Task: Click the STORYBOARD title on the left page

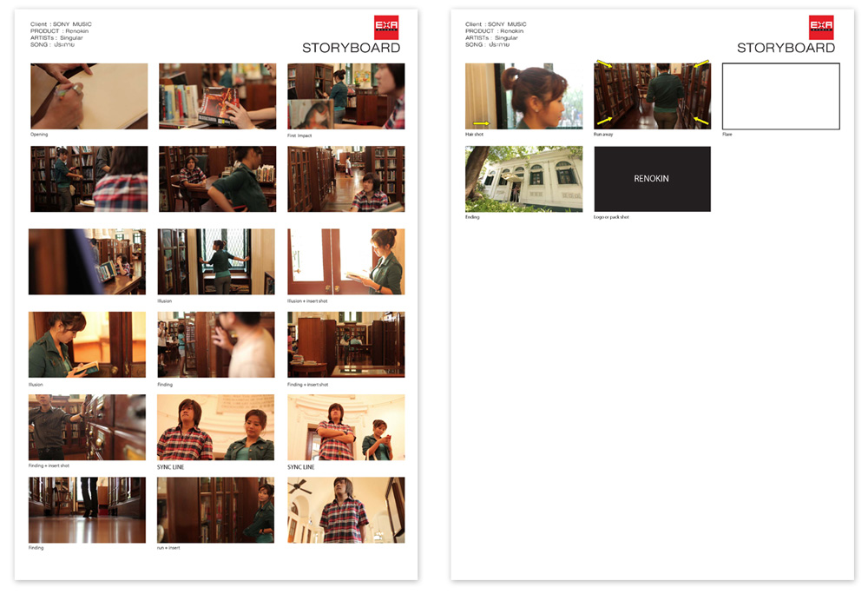Action: pyautogui.click(x=351, y=48)
